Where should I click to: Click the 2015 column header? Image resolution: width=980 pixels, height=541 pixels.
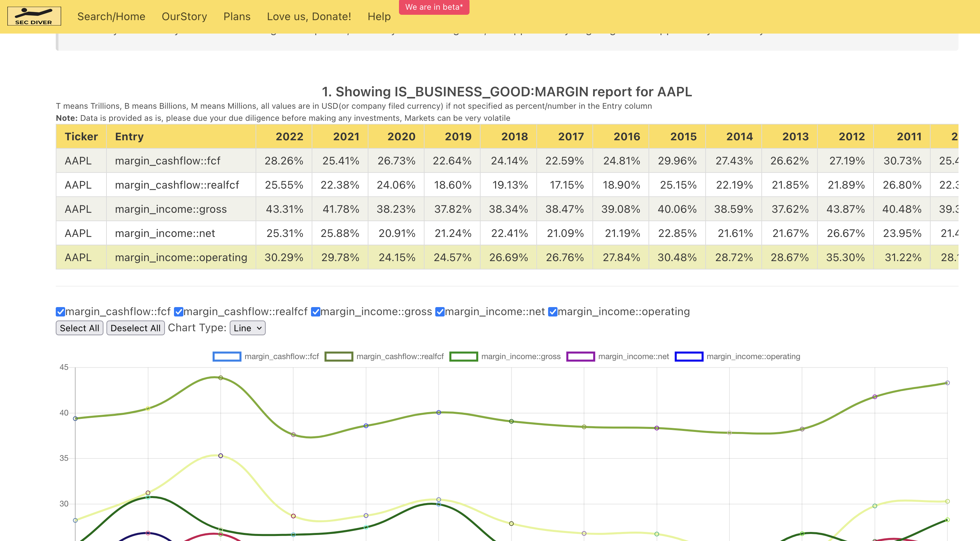[x=677, y=137]
